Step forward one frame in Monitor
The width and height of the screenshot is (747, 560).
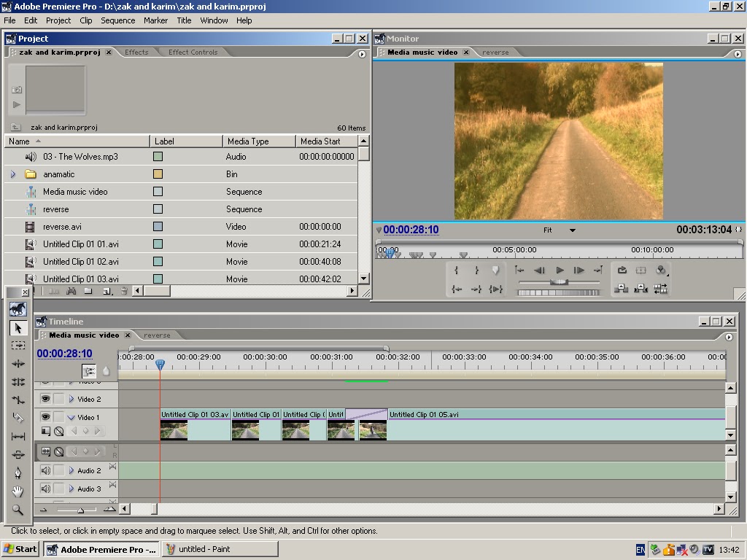click(578, 271)
